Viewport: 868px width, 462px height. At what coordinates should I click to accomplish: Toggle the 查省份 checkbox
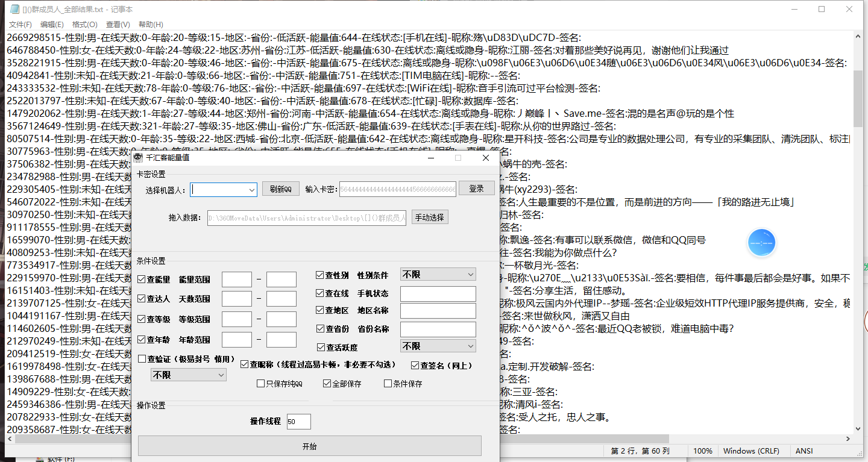point(321,329)
